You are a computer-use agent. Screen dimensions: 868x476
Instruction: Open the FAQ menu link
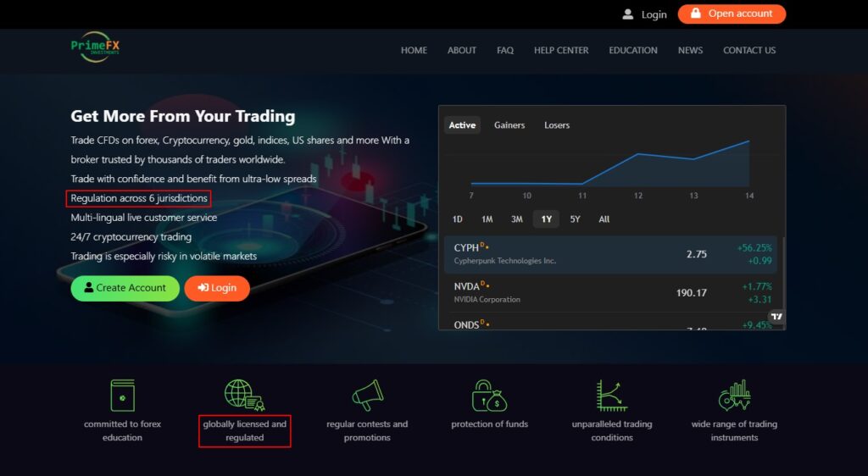coord(505,50)
